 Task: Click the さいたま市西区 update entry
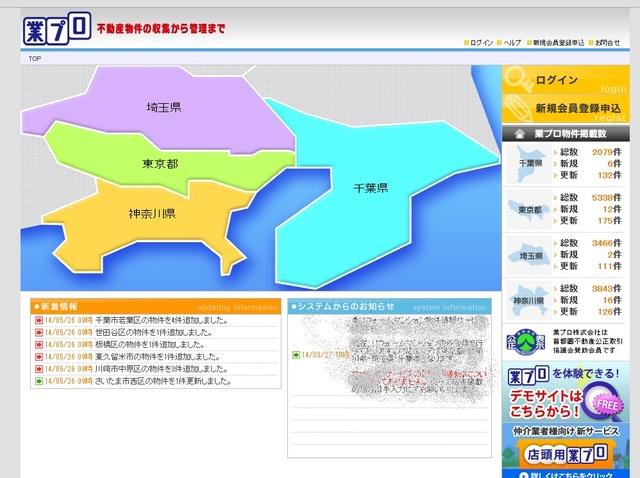point(164,381)
